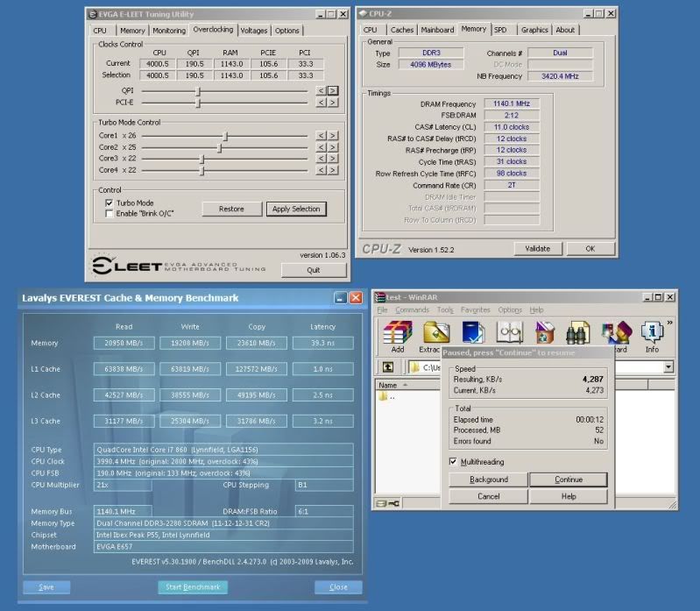Toggle Multithreading checkbox in WinRAR dialog

click(x=453, y=461)
